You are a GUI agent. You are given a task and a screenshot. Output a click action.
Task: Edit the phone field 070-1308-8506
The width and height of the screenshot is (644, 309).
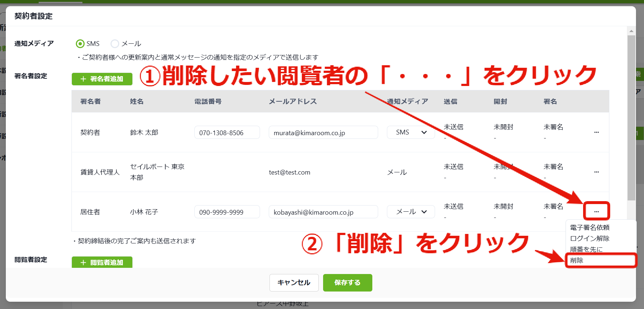227,133
